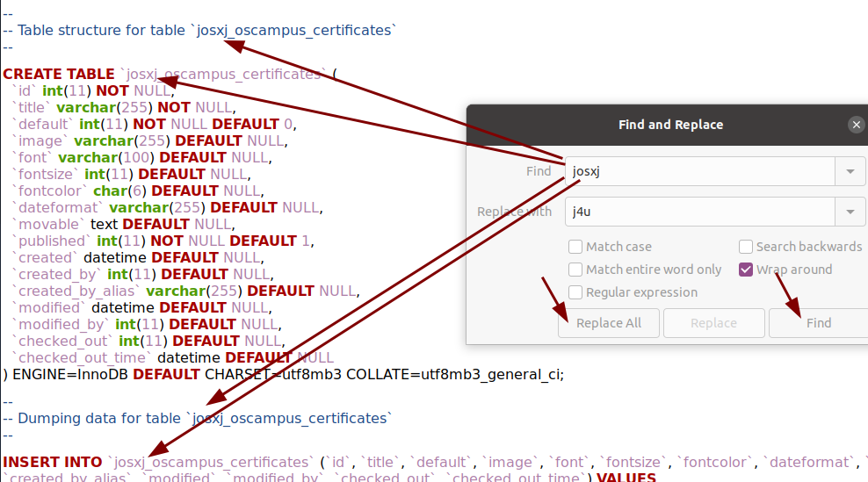This screenshot has height=482, width=868.
Task: Close the Find and Replace dialog
Action: point(857,125)
